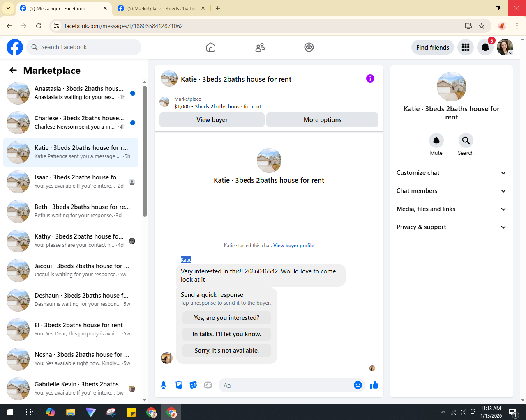
Task: Search in conversation using magnifier icon
Action: (x=466, y=140)
